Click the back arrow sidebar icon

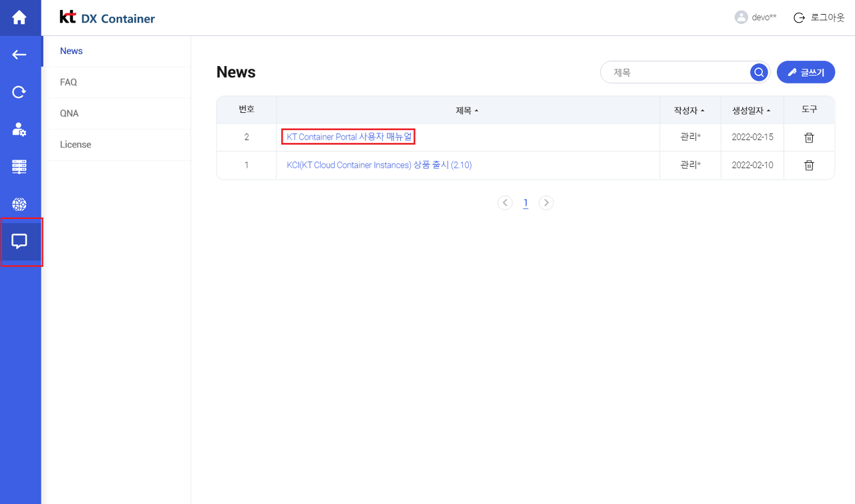(19, 55)
